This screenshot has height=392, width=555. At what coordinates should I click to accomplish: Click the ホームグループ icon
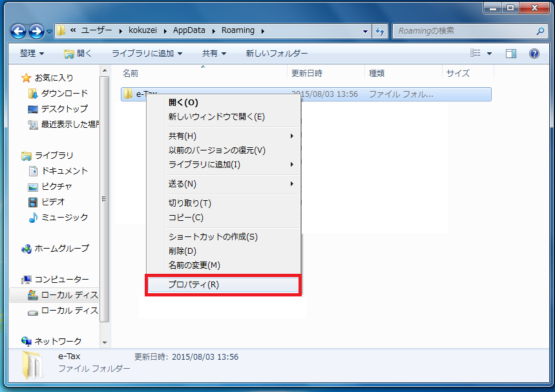(x=26, y=249)
